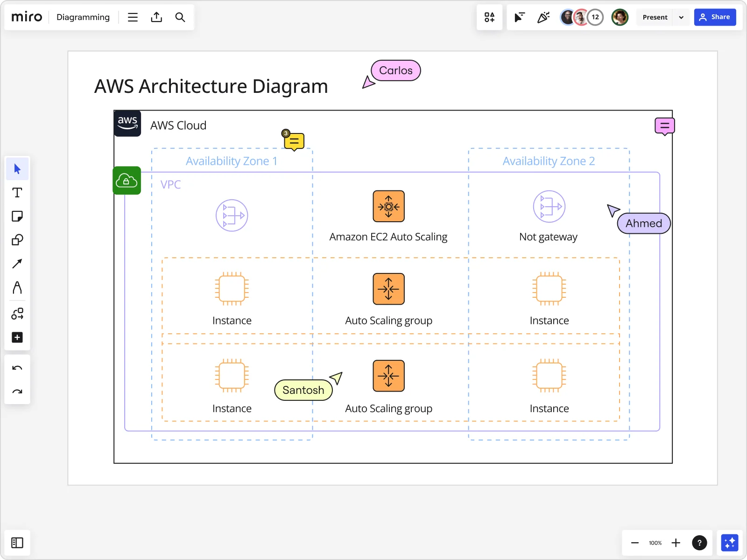Click the 100% zoom level control
The width and height of the screenshot is (747, 560).
tap(655, 543)
